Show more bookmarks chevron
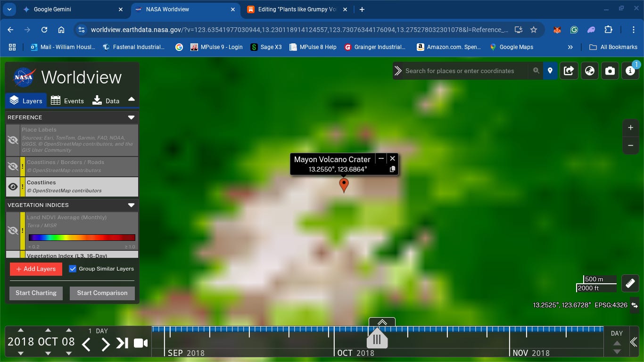Image resolution: width=644 pixels, height=362 pixels. (x=570, y=47)
